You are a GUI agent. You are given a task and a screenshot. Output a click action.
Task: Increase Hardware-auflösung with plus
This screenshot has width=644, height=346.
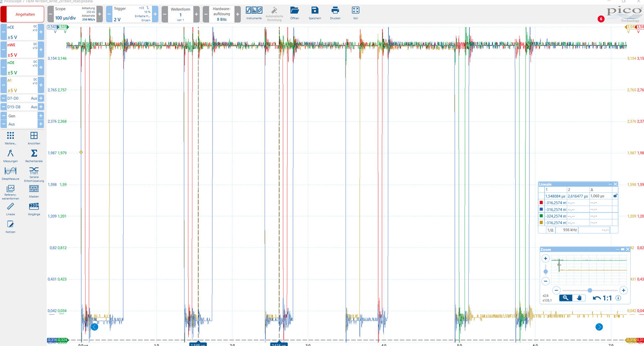[x=237, y=14]
